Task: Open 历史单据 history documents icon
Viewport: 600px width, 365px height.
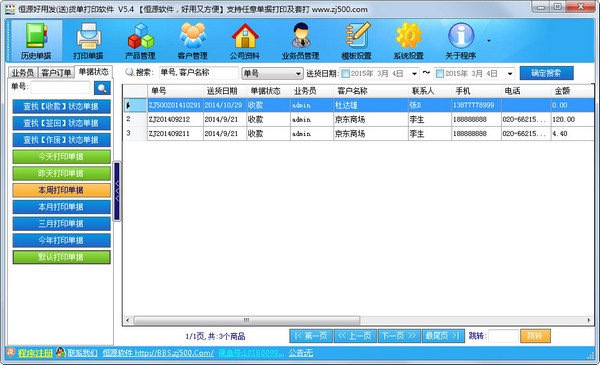Action: point(36,41)
